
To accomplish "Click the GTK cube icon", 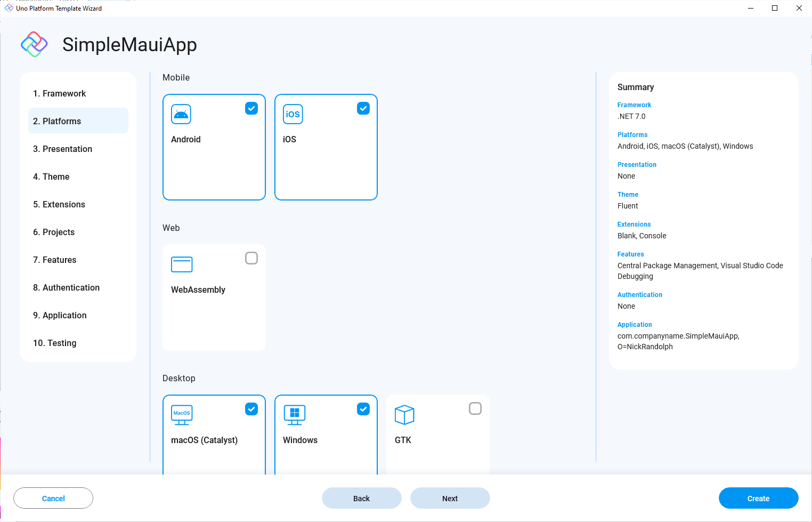I will [404, 415].
